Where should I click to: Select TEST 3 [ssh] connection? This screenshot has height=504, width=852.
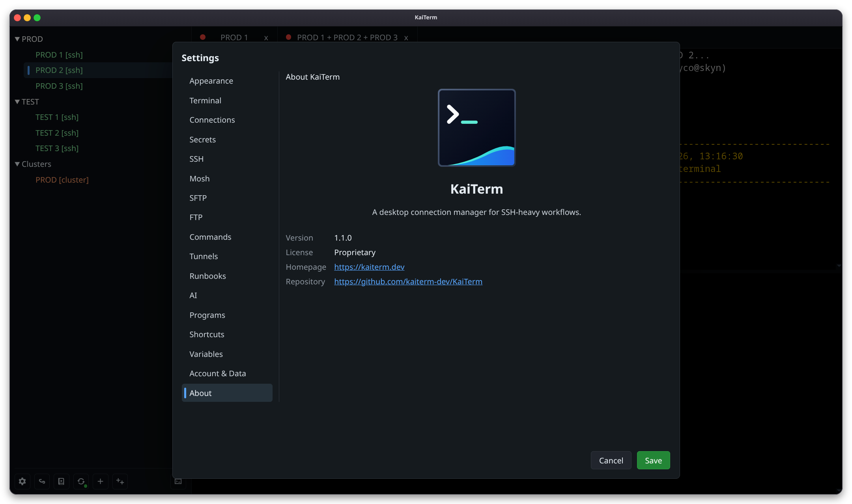[57, 148]
